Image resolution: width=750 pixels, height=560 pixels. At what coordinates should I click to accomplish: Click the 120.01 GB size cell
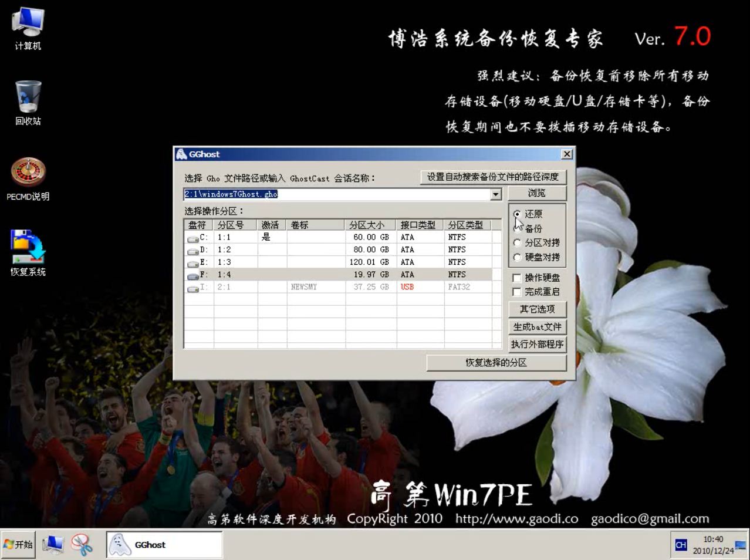point(371,262)
